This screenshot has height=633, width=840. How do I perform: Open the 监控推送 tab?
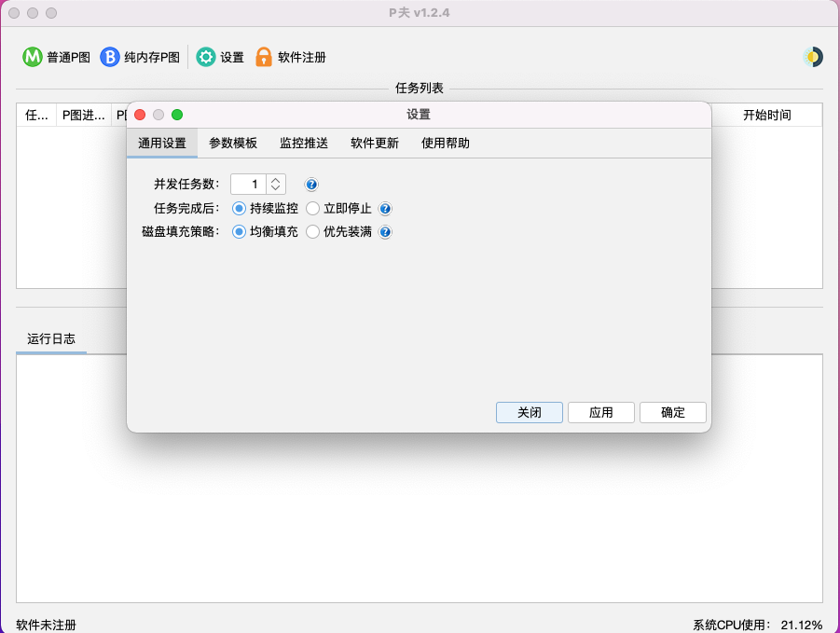304,144
